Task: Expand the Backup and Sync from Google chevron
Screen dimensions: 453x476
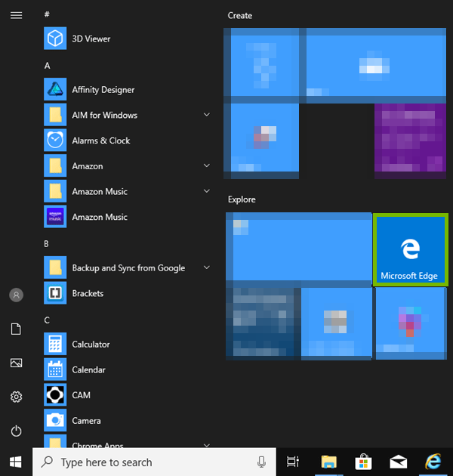Action: coord(207,267)
